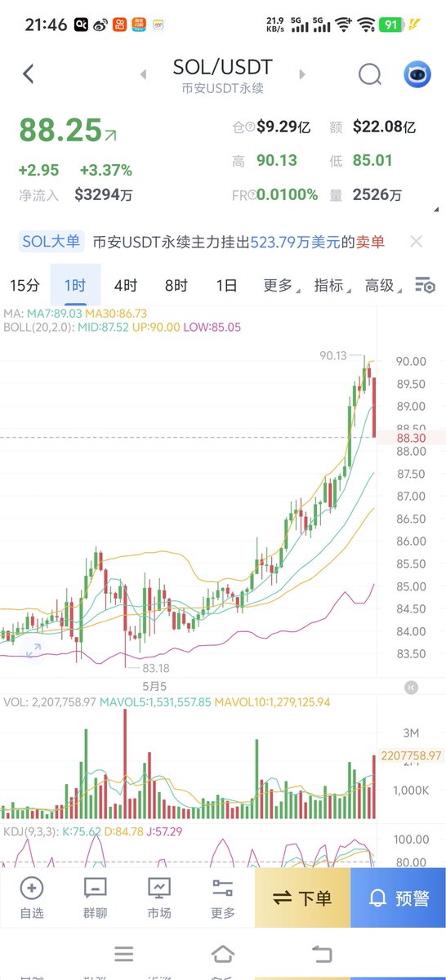
Task: Tap the low 85.01 value
Action: point(372,161)
